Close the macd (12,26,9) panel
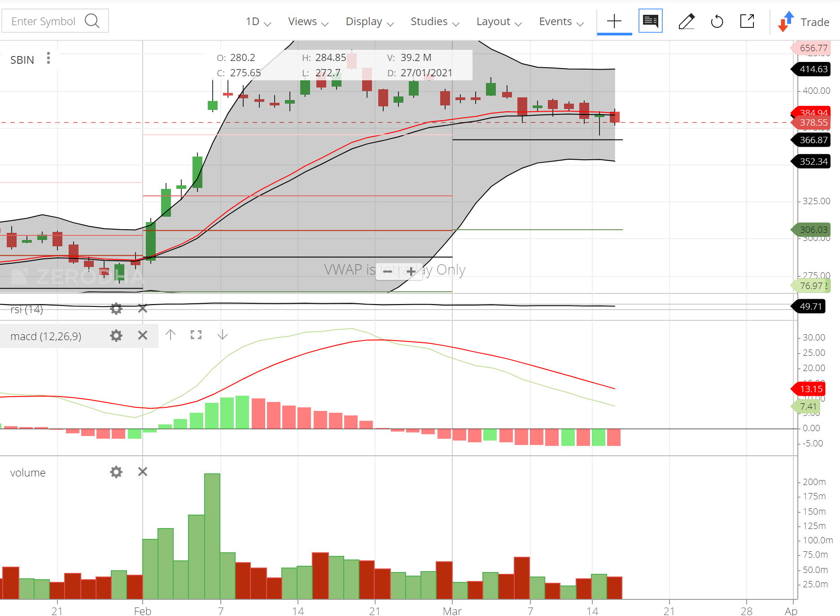The height and width of the screenshot is (616, 840). tap(143, 336)
